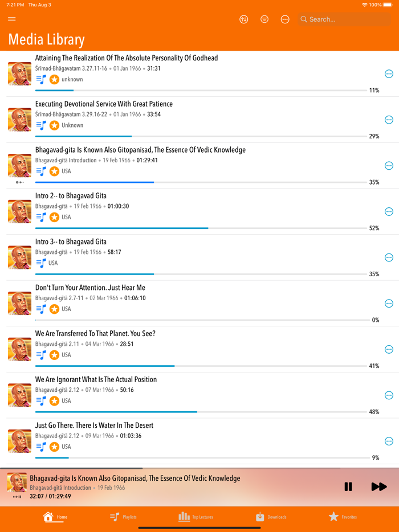Toggle favorite star on Intro 2 lecture
The width and height of the screenshot is (399, 532).
pyautogui.click(x=54, y=217)
